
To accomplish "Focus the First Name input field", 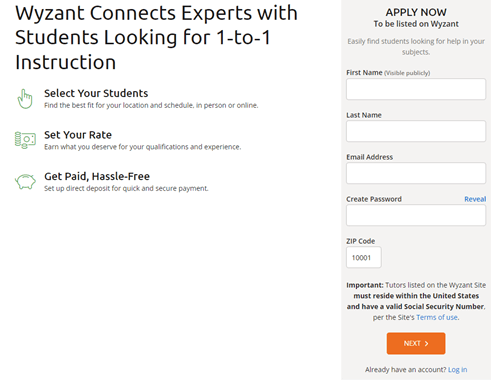I will click(416, 89).
